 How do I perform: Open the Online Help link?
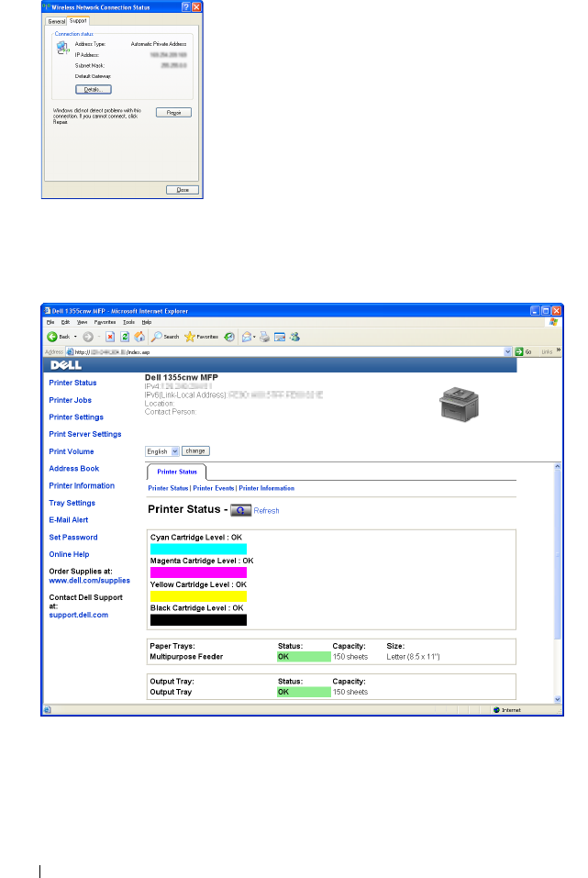coord(69,554)
